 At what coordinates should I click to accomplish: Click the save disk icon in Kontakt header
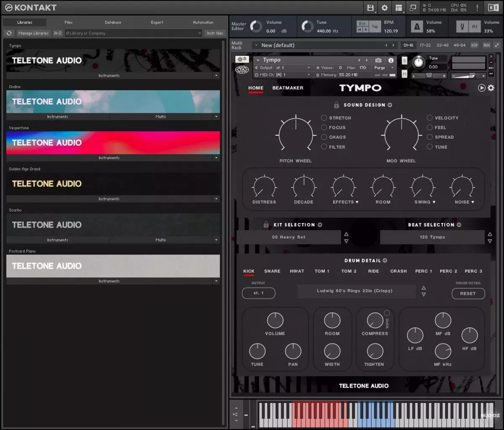pos(370,8)
